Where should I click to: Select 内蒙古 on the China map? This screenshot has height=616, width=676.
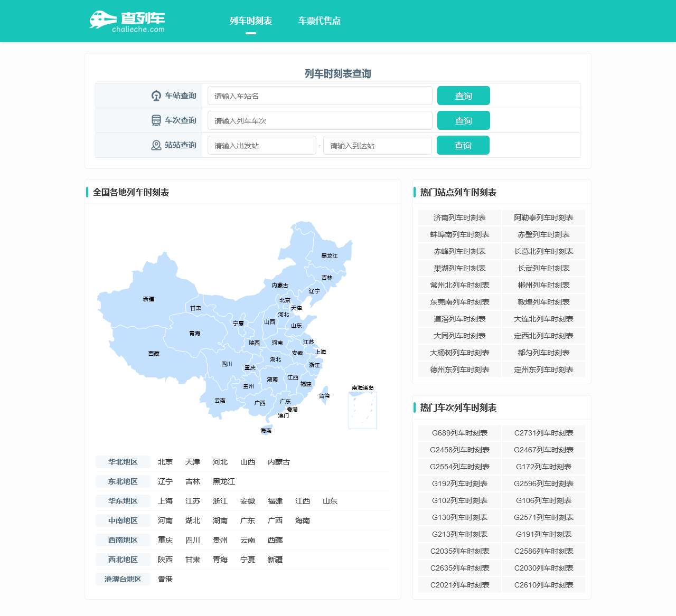pos(280,285)
